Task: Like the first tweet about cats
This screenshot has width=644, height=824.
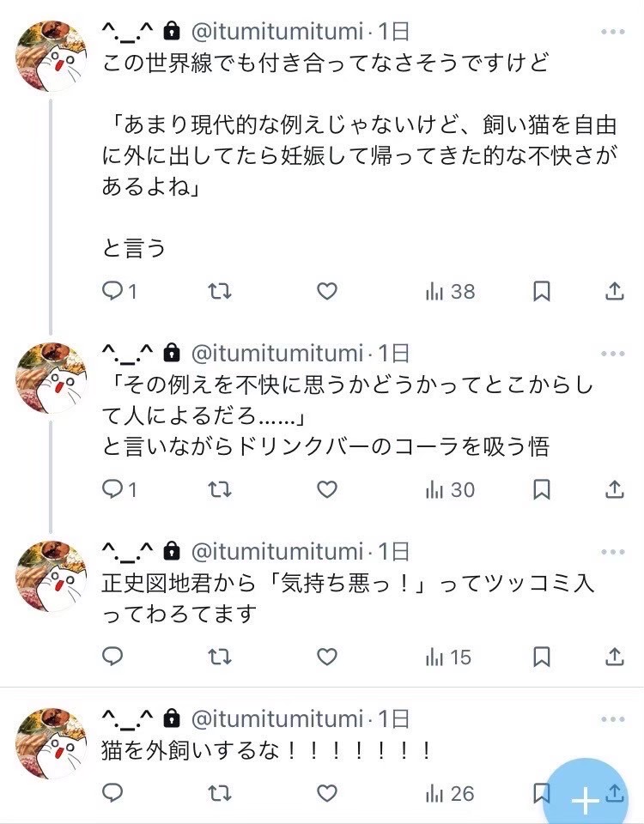Action: 327,292
